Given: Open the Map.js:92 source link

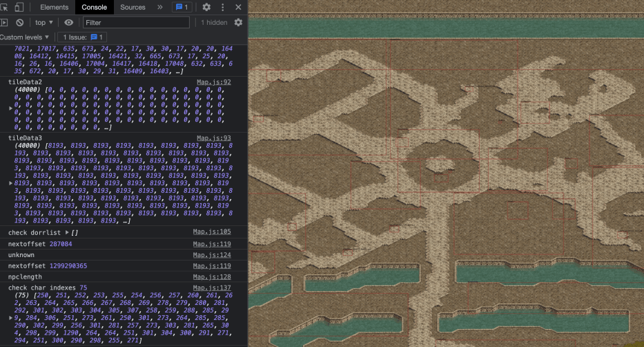Looking at the screenshot, I should [213, 82].
